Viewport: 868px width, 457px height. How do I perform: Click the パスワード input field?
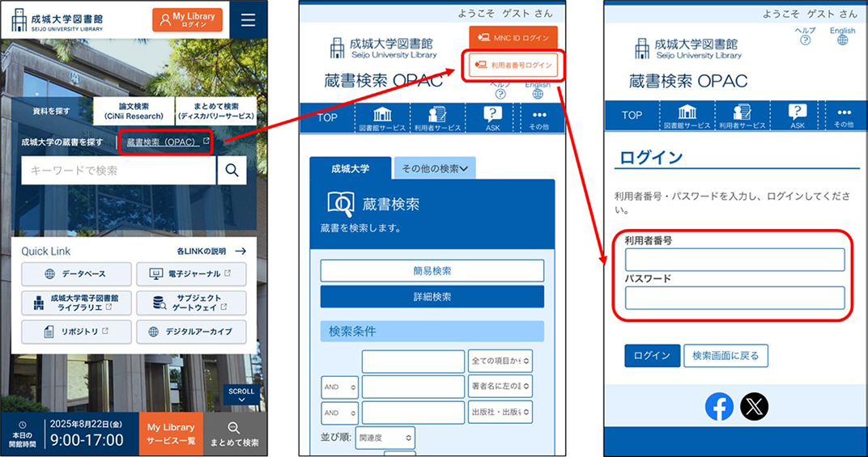(x=734, y=298)
